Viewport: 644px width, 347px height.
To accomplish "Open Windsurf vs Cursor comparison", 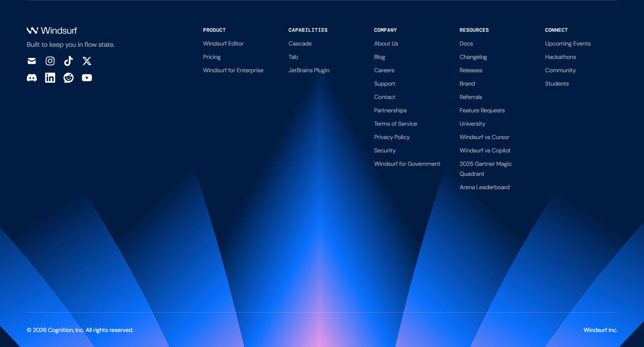I will click(x=484, y=137).
